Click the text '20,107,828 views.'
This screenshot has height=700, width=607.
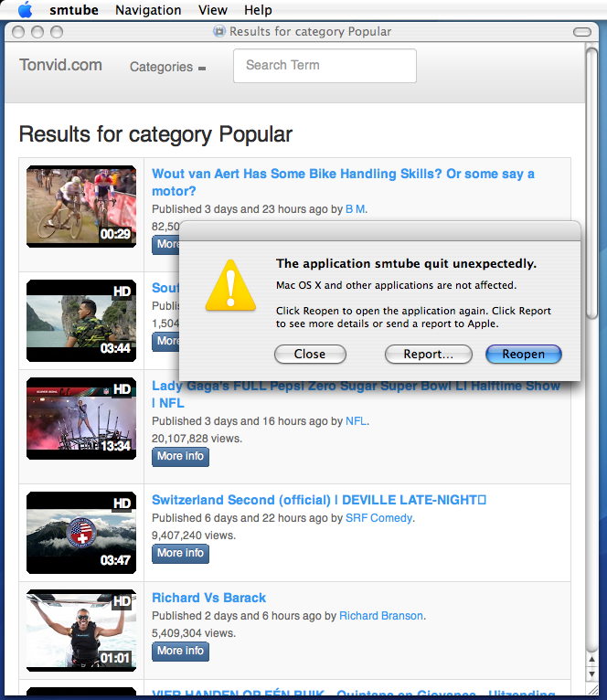pyautogui.click(x=197, y=439)
